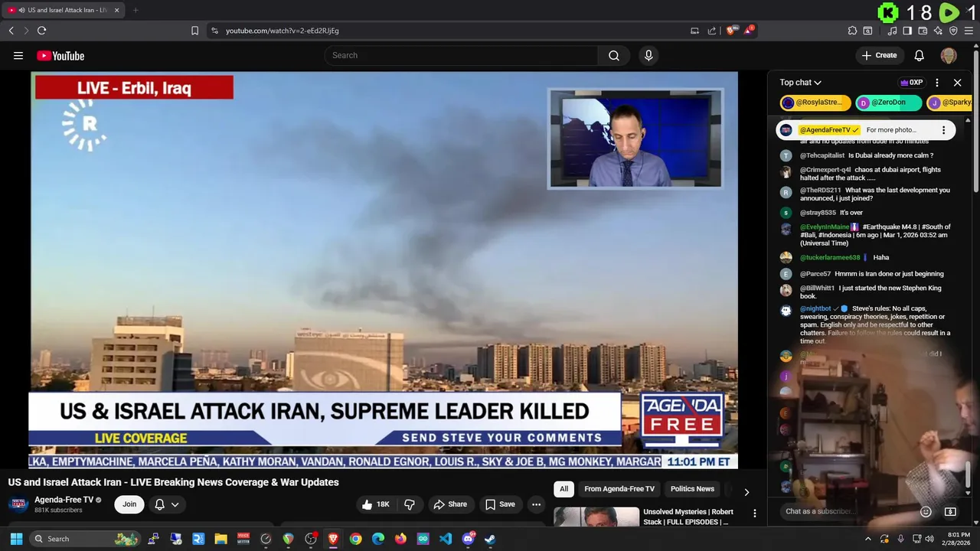Viewport: 980px width, 551px height.
Task: Open Brave Leo AI sparkle icon
Action: pyautogui.click(x=938, y=31)
